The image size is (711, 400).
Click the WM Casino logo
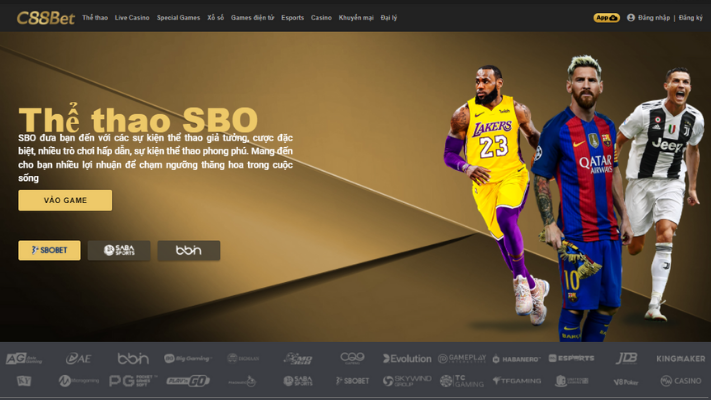(x=681, y=381)
